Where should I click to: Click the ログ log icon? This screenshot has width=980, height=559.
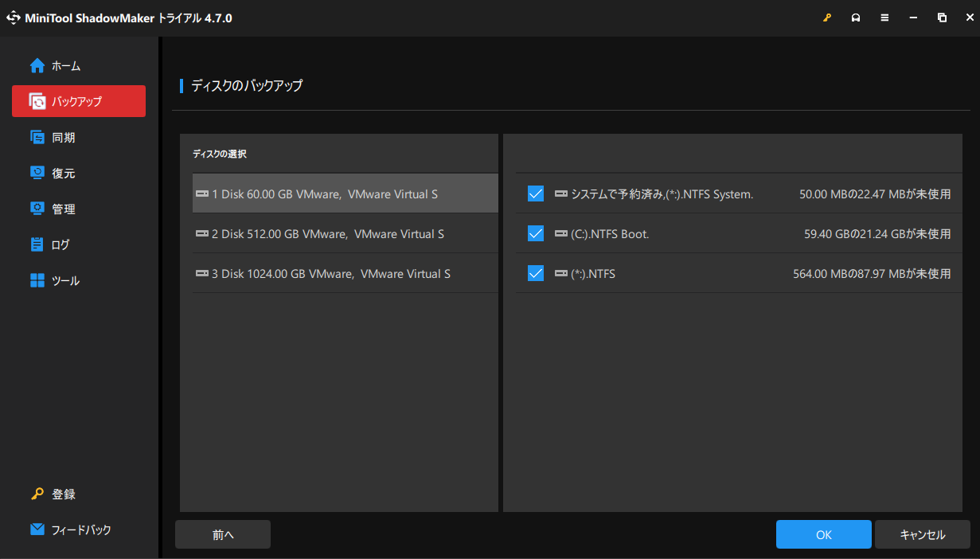click(x=37, y=244)
